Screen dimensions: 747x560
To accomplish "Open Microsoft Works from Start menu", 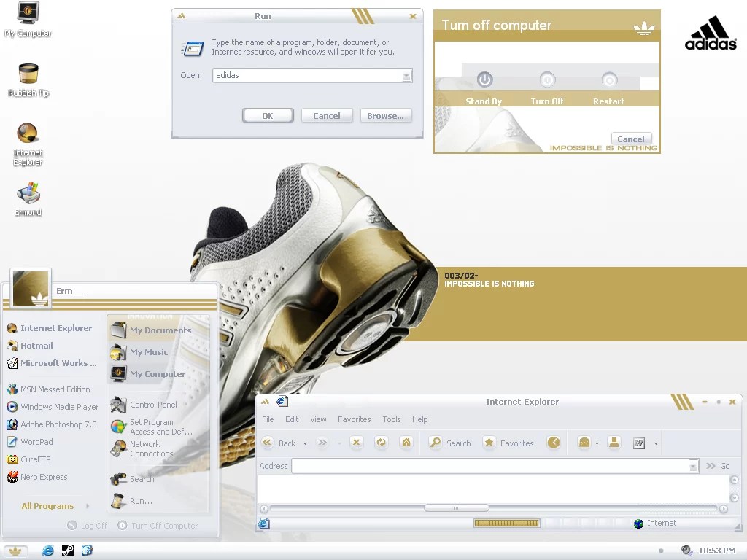I will pyautogui.click(x=52, y=363).
